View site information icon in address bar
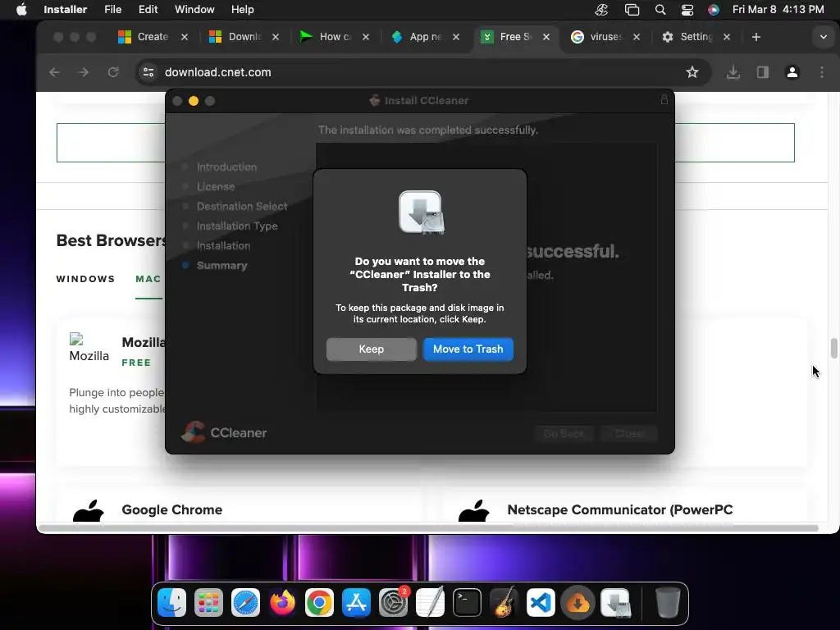 point(148,72)
